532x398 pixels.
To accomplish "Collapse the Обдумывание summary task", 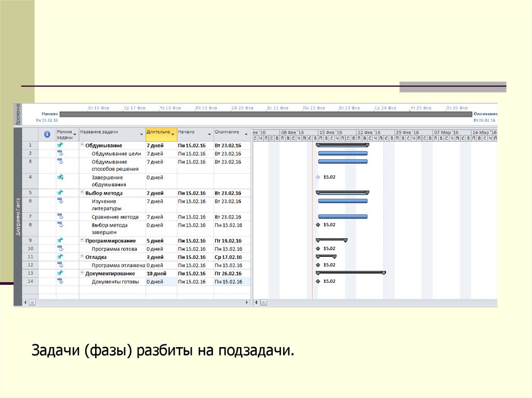I will pos(82,145).
